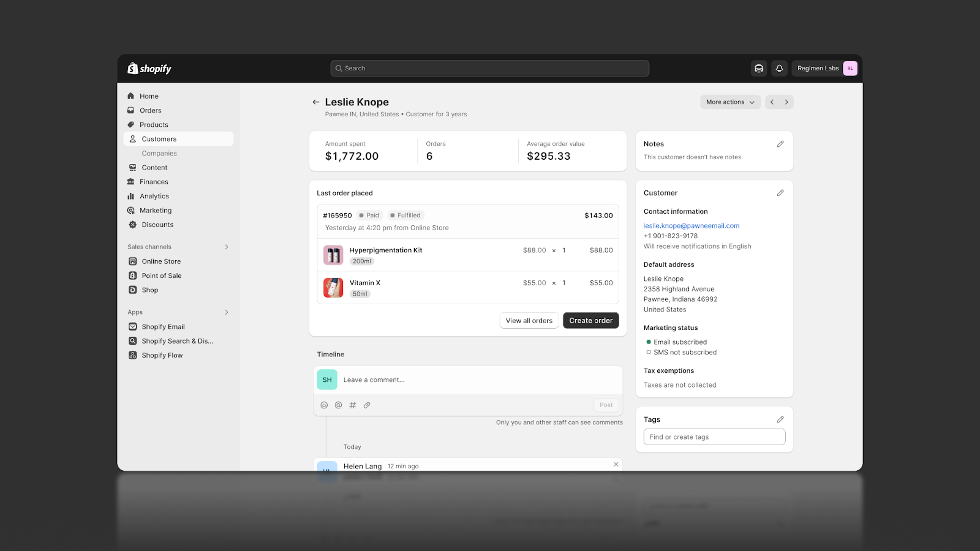Edit Customer details with the pencil icon
This screenshot has width=980, height=551.
pyautogui.click(x=780, y=193)
